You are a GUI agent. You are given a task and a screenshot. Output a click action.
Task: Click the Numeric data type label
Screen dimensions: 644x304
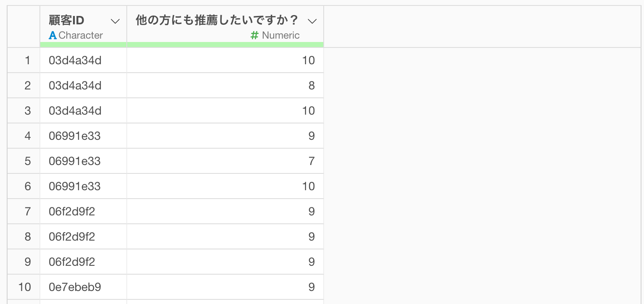(281, 35)
